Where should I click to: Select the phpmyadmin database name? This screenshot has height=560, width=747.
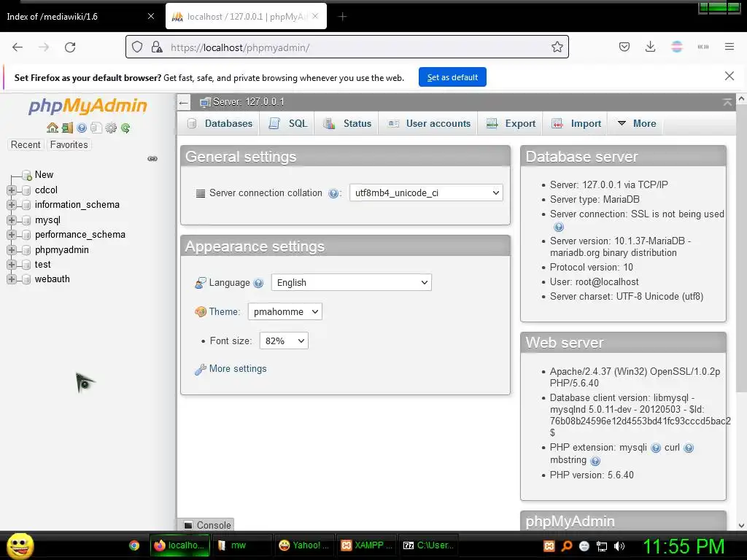[x=61, y=250]
